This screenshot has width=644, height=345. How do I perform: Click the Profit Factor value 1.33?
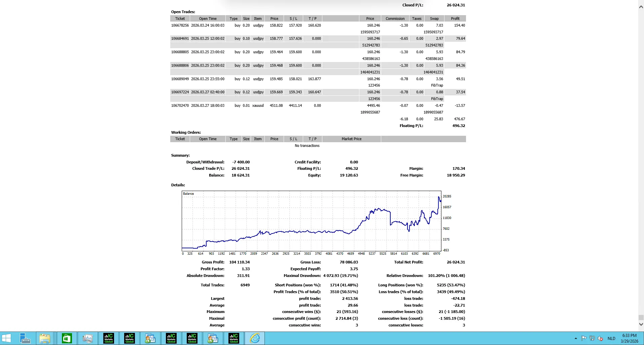coord(246,269)
